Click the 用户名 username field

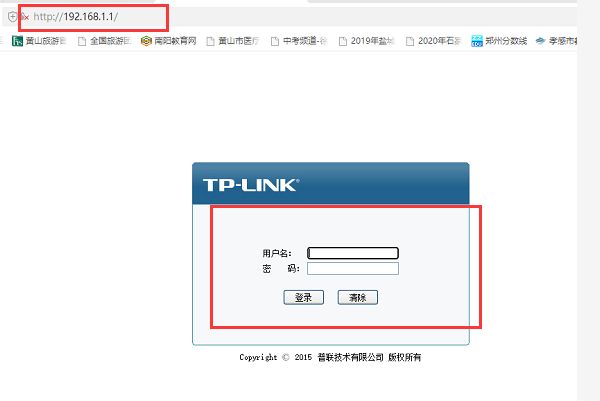pyautogui.click(x=353, y=253)
